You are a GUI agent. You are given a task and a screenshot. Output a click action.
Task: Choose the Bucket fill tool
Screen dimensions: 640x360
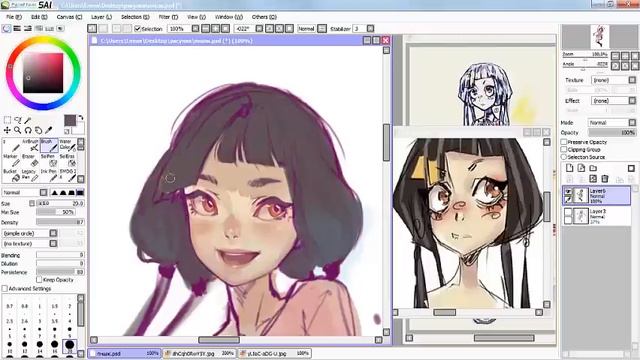[11, 175]
